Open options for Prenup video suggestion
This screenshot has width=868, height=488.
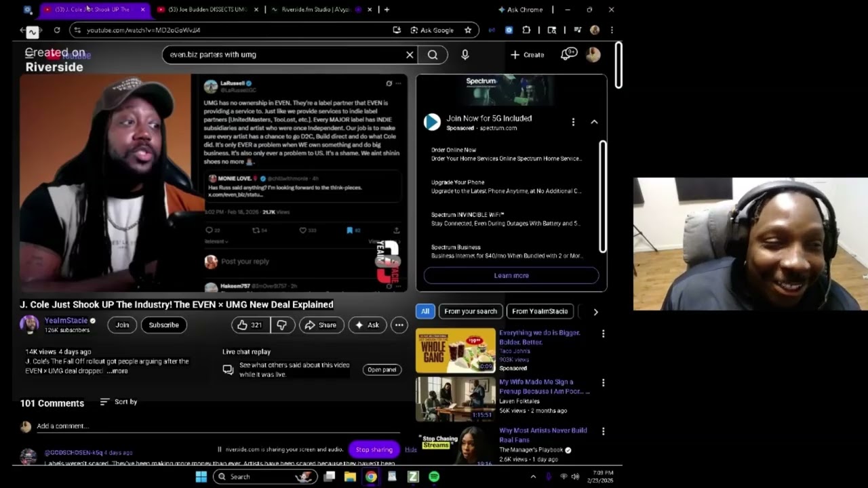603,383
